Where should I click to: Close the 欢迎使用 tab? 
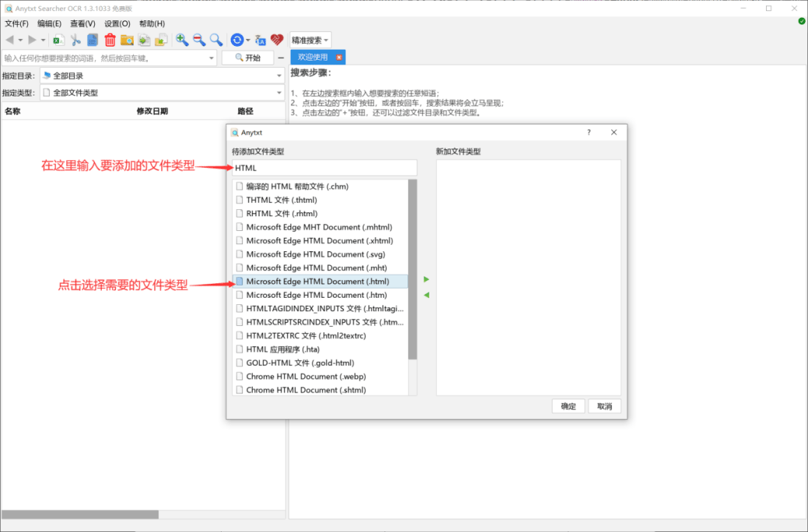click(x=338, y=58)
